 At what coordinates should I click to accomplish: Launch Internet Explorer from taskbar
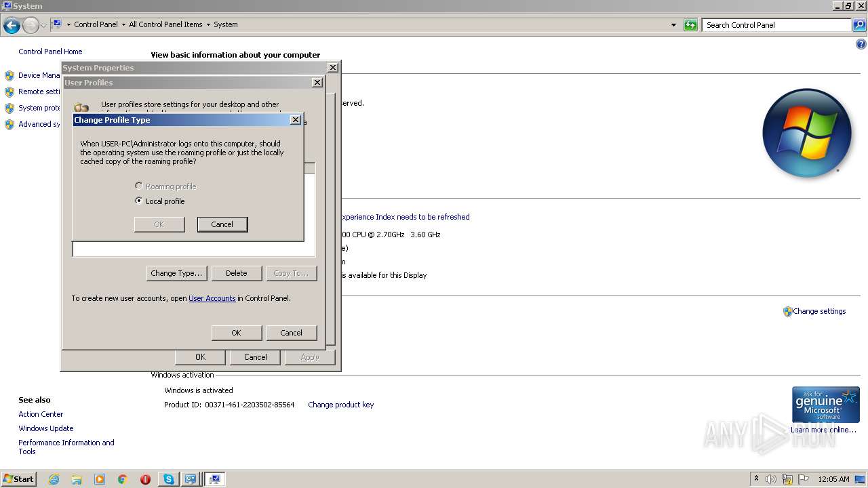(54, 479)
